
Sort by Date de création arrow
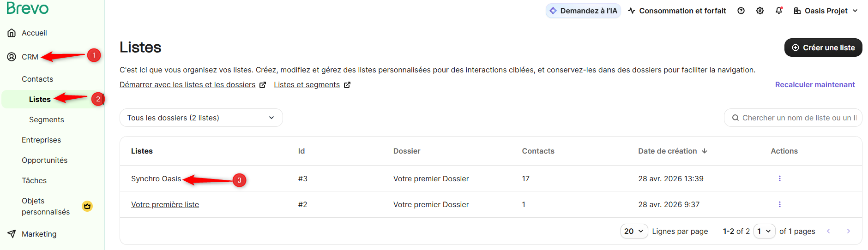705,151
